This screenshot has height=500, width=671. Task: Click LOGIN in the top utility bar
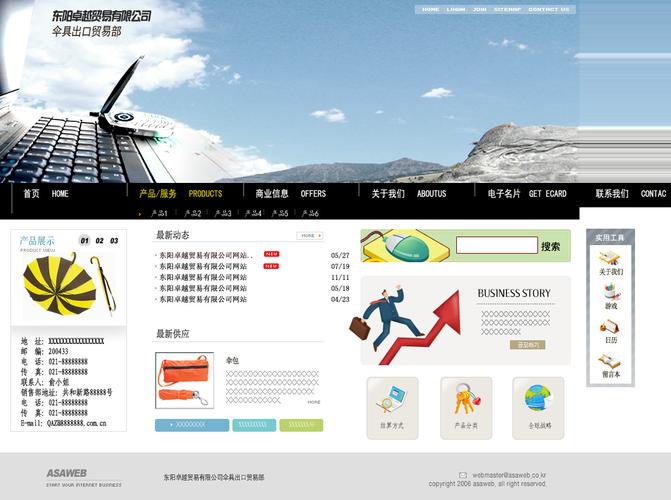tap(456, 9)
